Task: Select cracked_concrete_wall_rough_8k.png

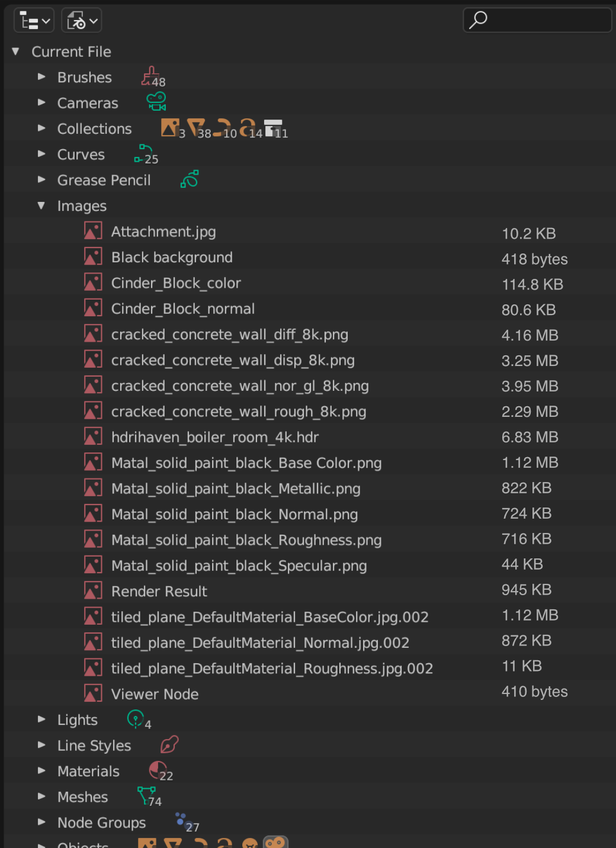Action: [x=239, y=412]
